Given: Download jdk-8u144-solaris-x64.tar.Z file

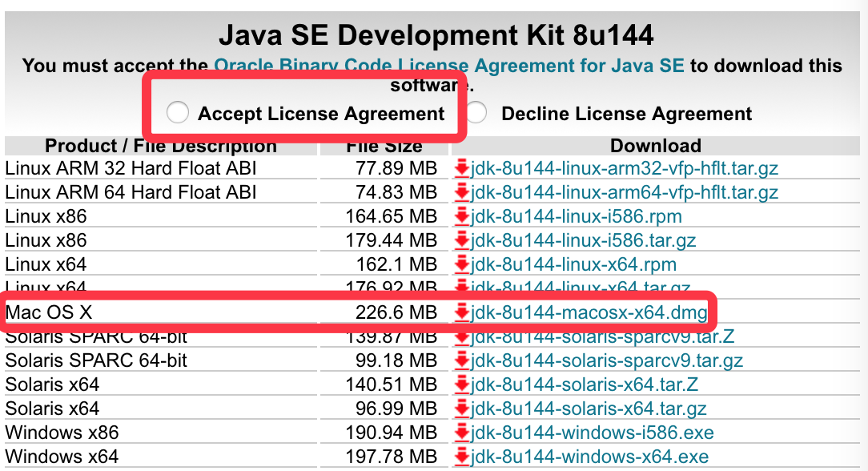Looking at the screenshot, I should coord(584,384).
